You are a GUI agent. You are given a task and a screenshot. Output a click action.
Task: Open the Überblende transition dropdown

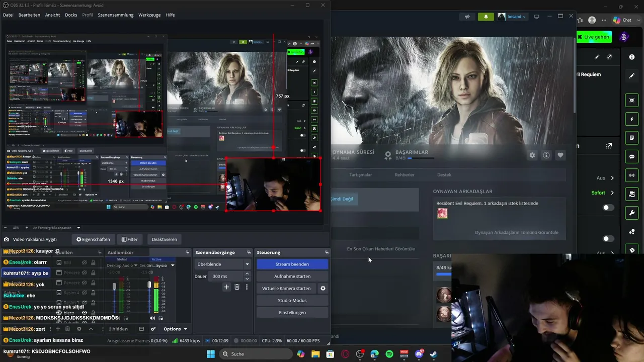[x=223, y=264]
